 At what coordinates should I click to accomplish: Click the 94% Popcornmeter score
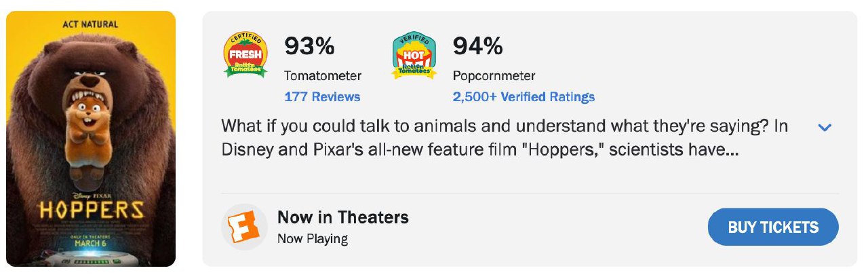pos(477,46)
